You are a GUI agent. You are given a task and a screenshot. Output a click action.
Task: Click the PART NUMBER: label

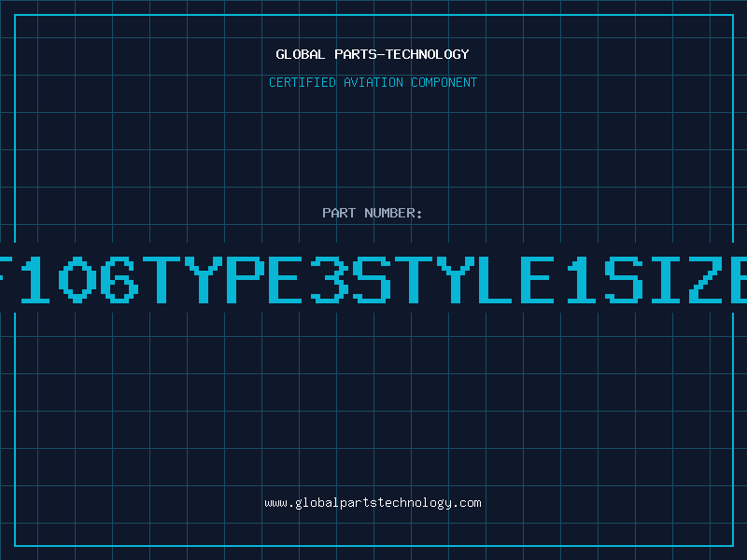(373, 213)
